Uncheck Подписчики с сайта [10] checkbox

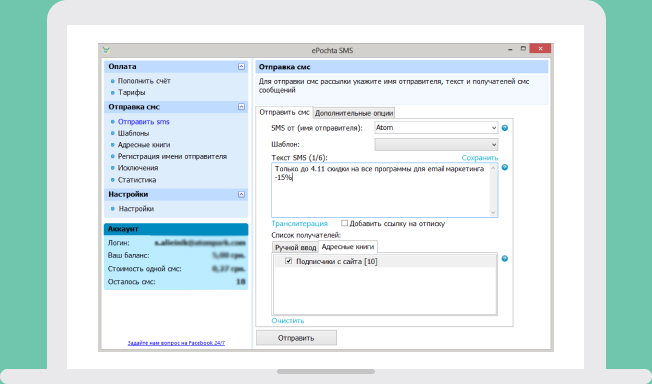pyautogui.click(x=289, y=261)
